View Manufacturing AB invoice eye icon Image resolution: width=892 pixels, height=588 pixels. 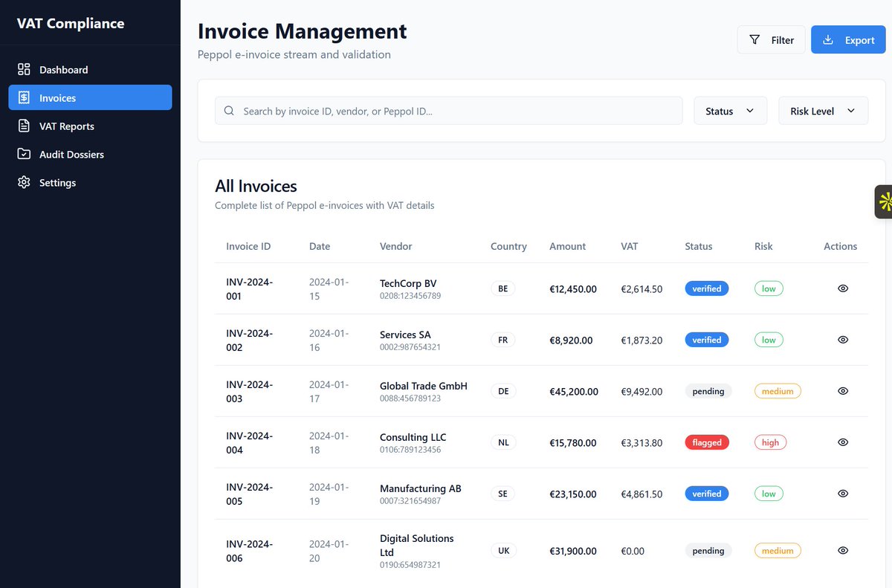coord(843,494)
